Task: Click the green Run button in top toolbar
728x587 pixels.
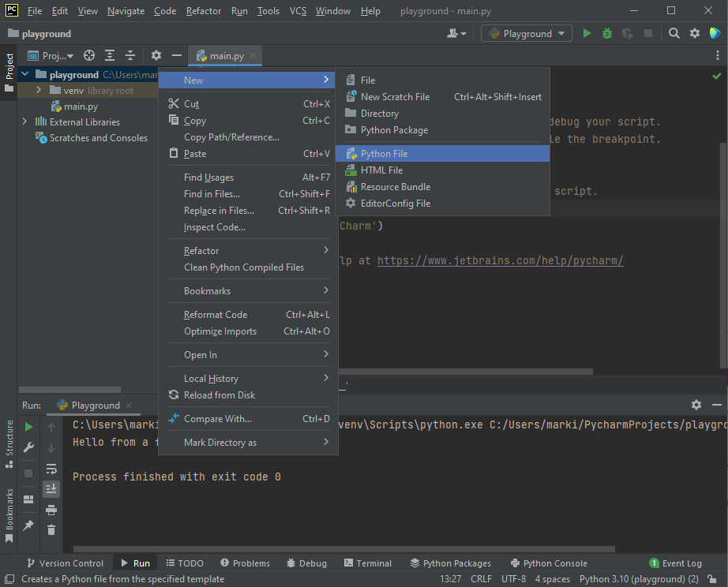Action: click(587, 33)
